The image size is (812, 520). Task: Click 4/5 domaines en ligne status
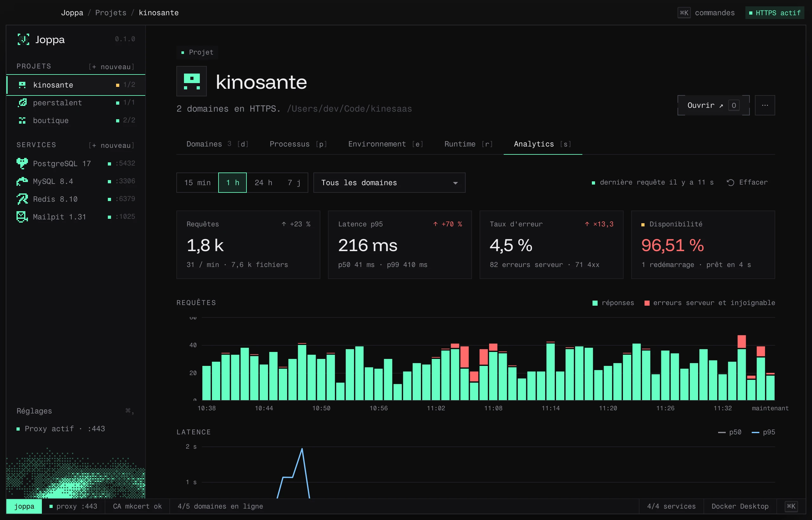click(x=220, y=506)
